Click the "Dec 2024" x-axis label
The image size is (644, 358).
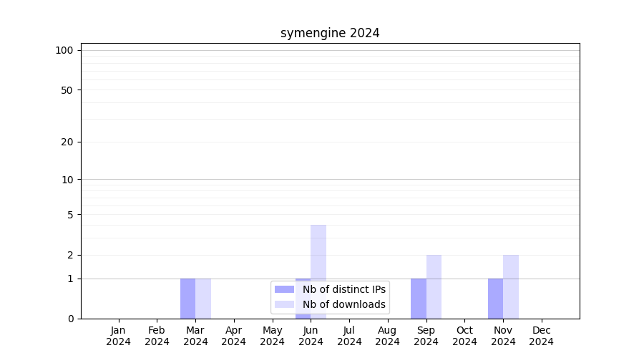[x=542, y=336]
